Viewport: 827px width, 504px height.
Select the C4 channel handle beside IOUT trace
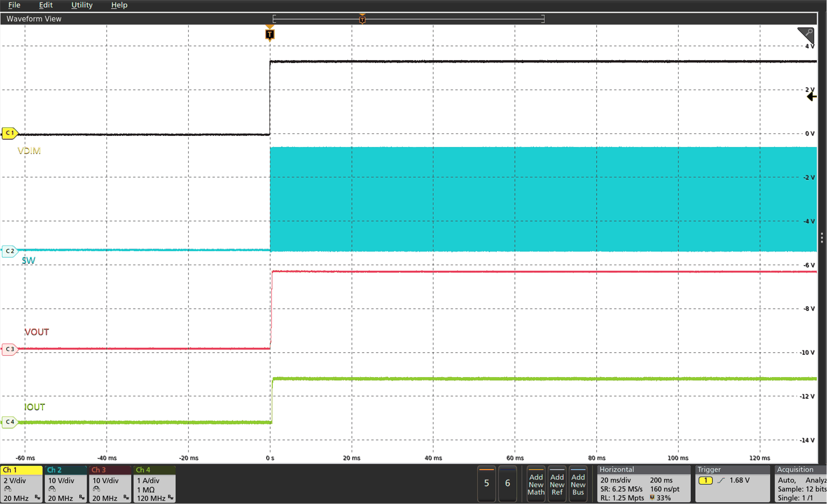pos(10,422)
